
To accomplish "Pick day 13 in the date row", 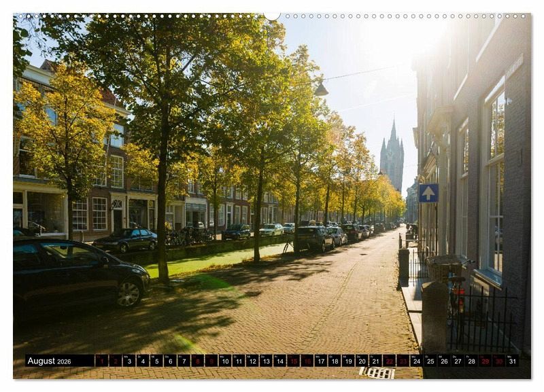I will pyautogui.click(x=266, y=361).
